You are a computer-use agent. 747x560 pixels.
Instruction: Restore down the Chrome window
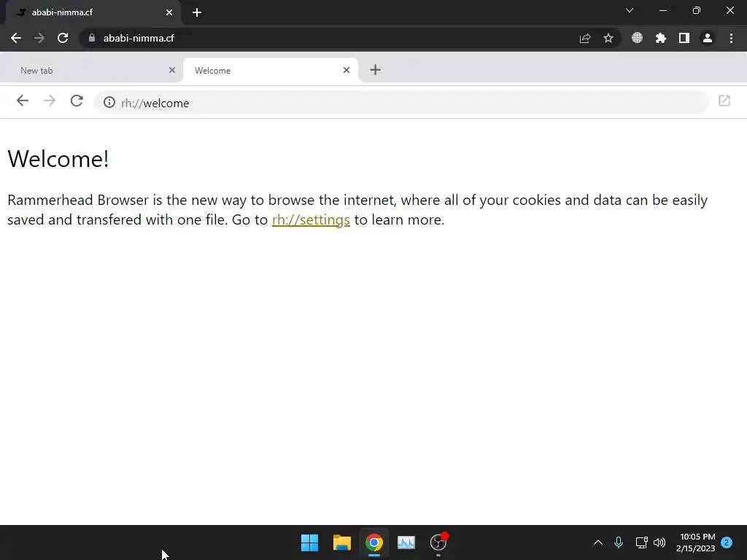point(697,10)
